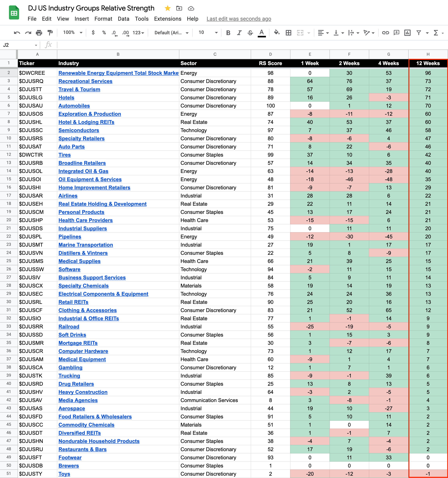Toggle strikethrough formatting

(x=250, y=33)
